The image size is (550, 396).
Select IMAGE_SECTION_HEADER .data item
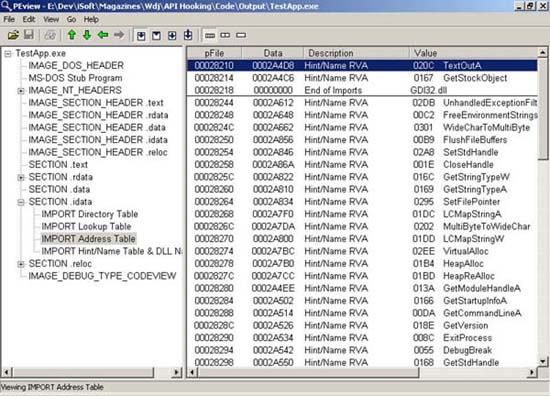(x=97, y=127)
